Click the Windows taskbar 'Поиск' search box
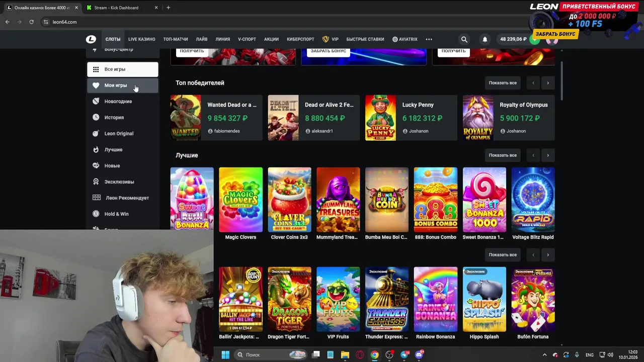This screenshot has width=644, height=362. click(x=271, y=355)
